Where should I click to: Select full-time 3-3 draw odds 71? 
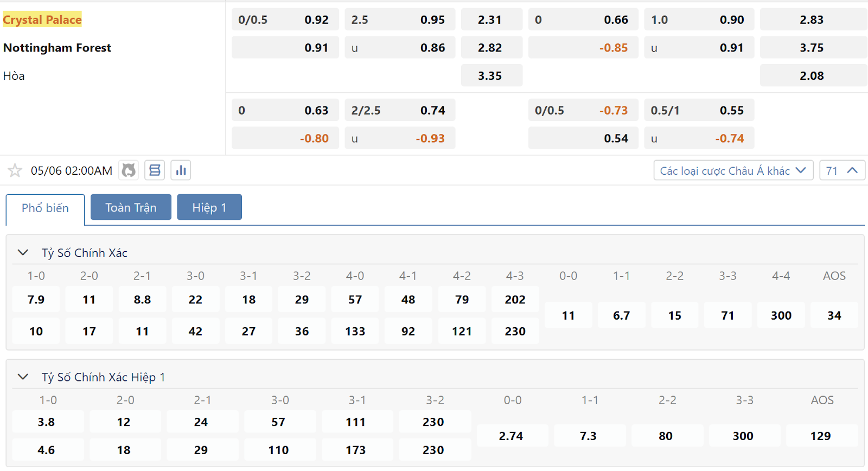click(727, 315)
